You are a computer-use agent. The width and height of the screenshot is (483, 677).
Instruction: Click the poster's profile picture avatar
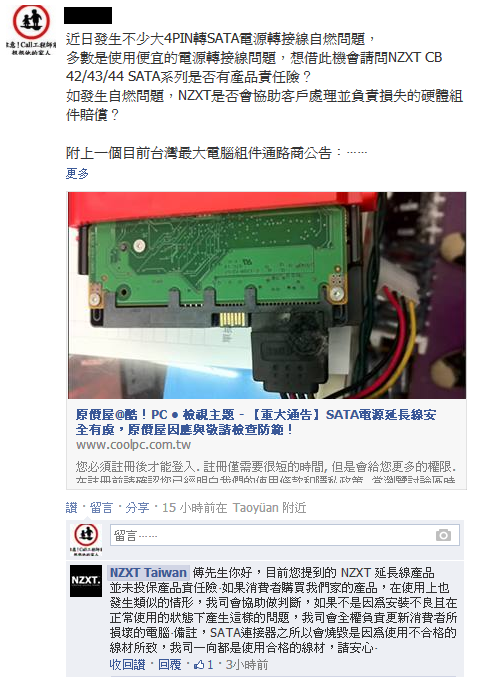tap(31, 30)
